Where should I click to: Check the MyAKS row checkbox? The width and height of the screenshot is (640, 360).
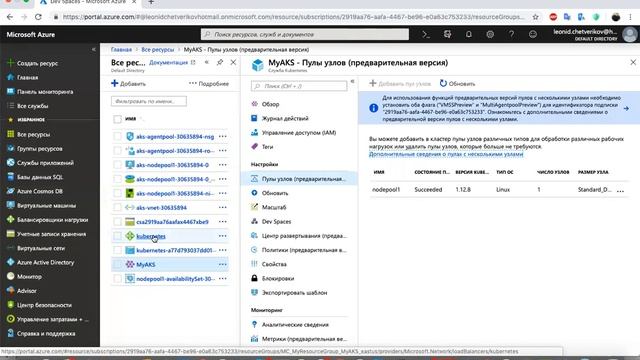[x=118, y=264]
